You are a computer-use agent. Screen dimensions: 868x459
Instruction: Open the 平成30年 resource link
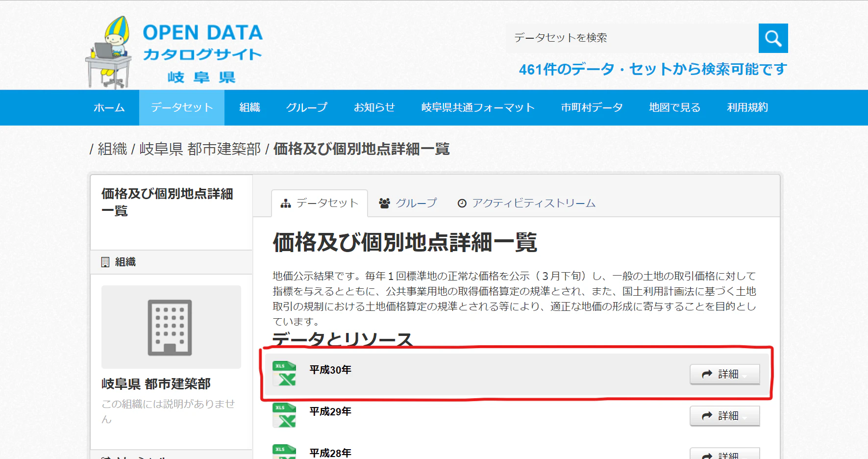point(330,370)
